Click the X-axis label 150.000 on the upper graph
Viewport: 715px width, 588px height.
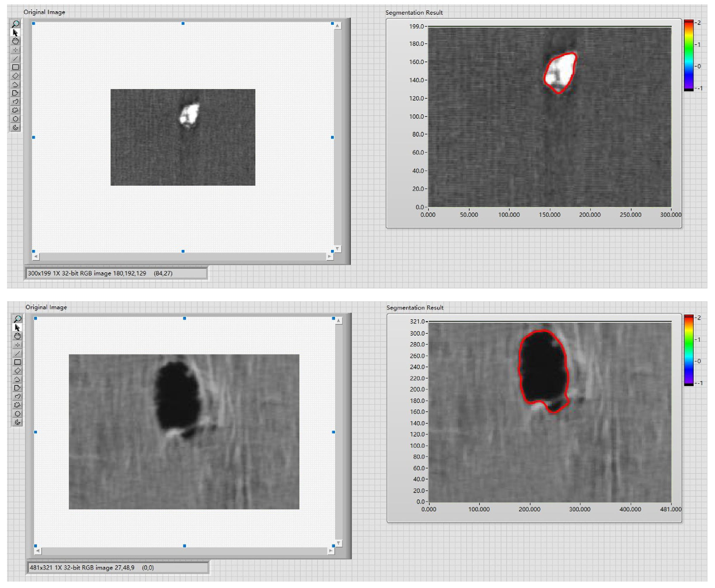[x=550, y=215]
